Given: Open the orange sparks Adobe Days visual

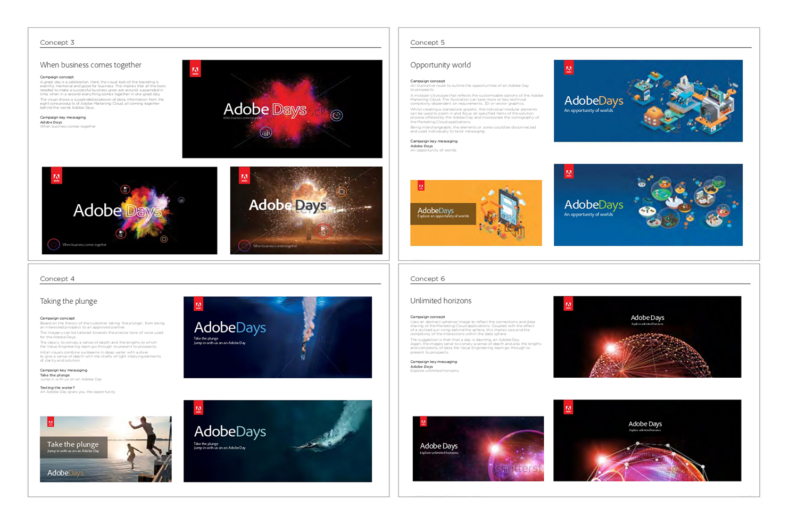Looking at the screenshot, I should point(306,211).
